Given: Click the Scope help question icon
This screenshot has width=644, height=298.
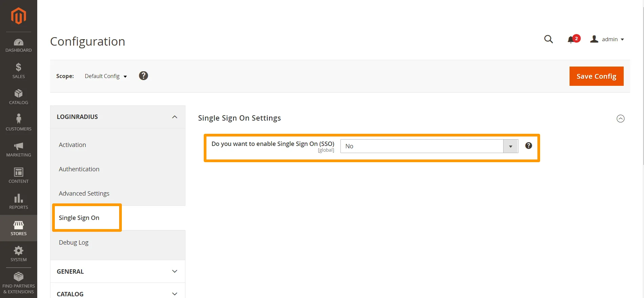Looking at the screenshot, I should click(x=143, y=76).
